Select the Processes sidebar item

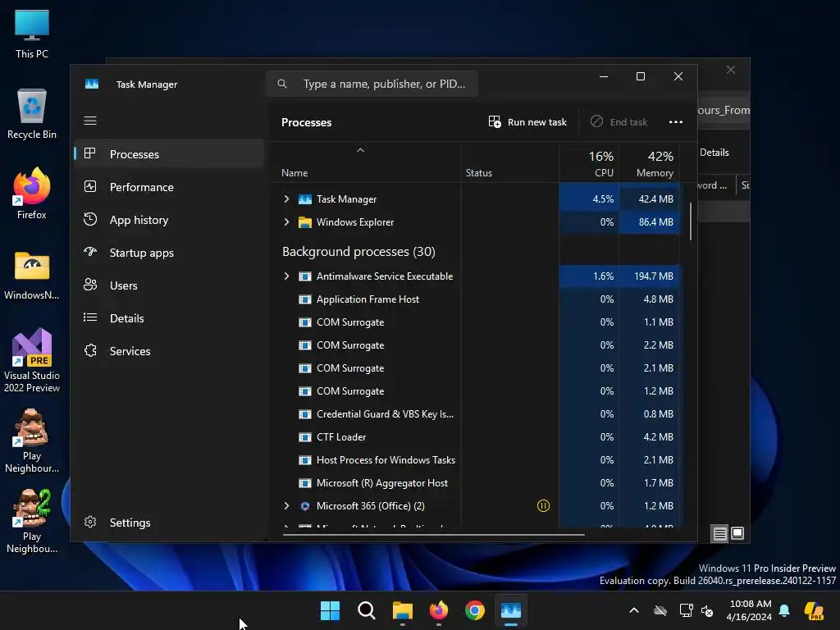[x=169, y=154]
